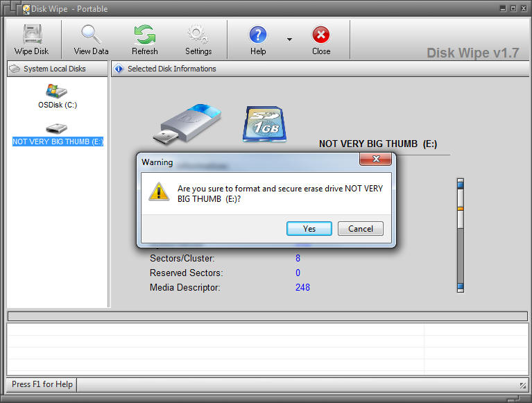Image resolution: width=532 pixels, height=403 pixels.
Task: Maximize the Disk Wipe window
Action: [513, 8]
